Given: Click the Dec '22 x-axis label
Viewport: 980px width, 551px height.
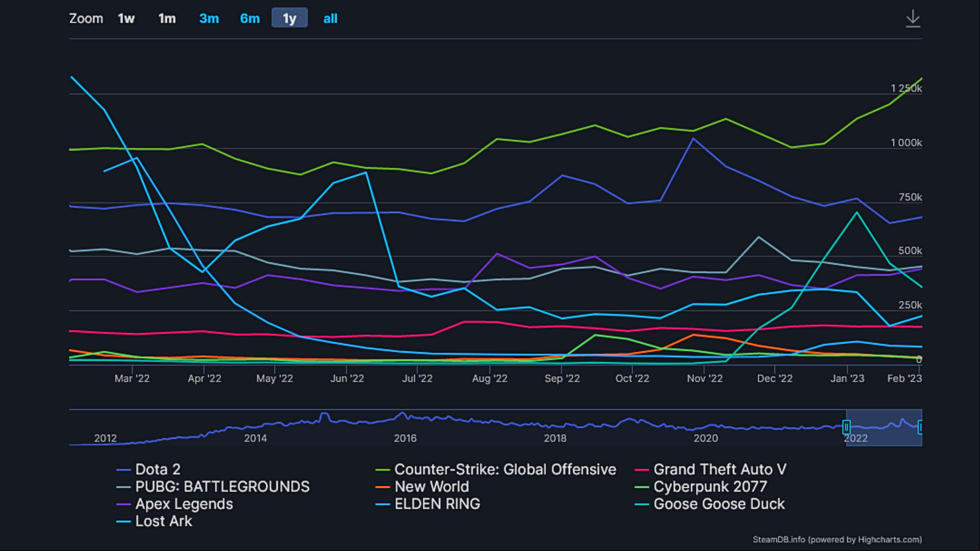Looking at the screenshot, I should [774, 378].
